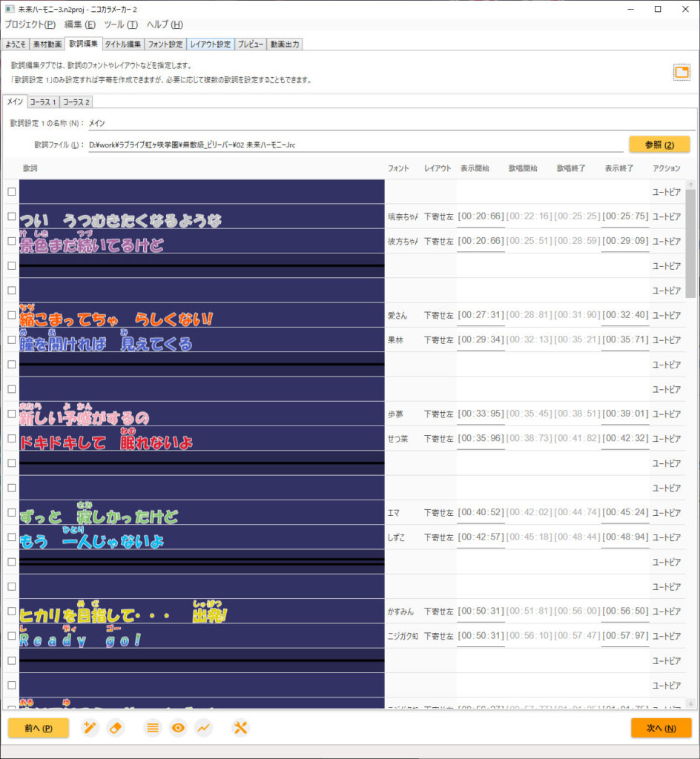Switch to the 動画出力 tab
Screen dimensions: 700x759
[x=285, y=44]
